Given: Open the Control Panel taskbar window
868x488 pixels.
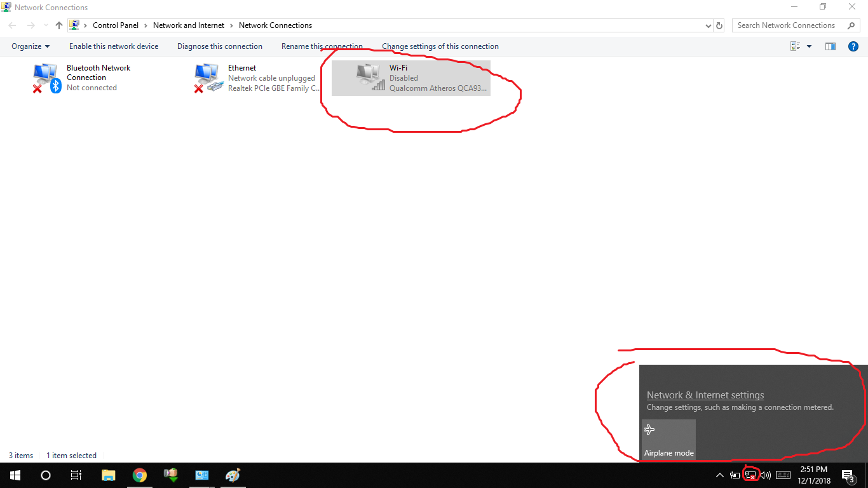Looking at the screenshot, I should [x=202, y=475].
